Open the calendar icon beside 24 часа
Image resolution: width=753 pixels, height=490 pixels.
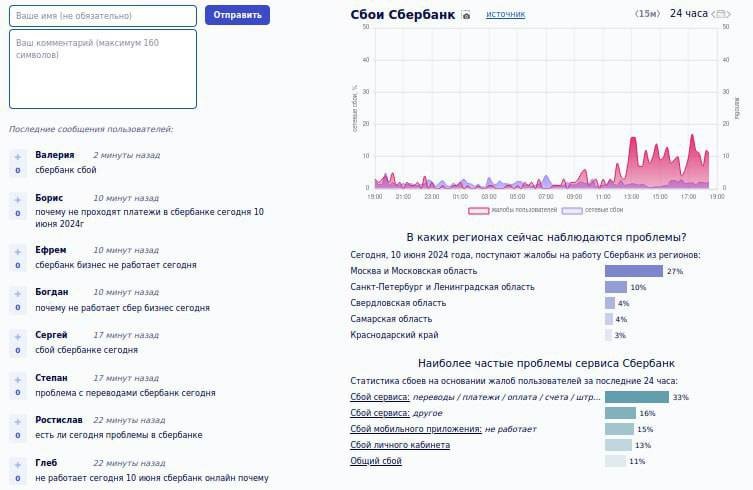[721, 14]
